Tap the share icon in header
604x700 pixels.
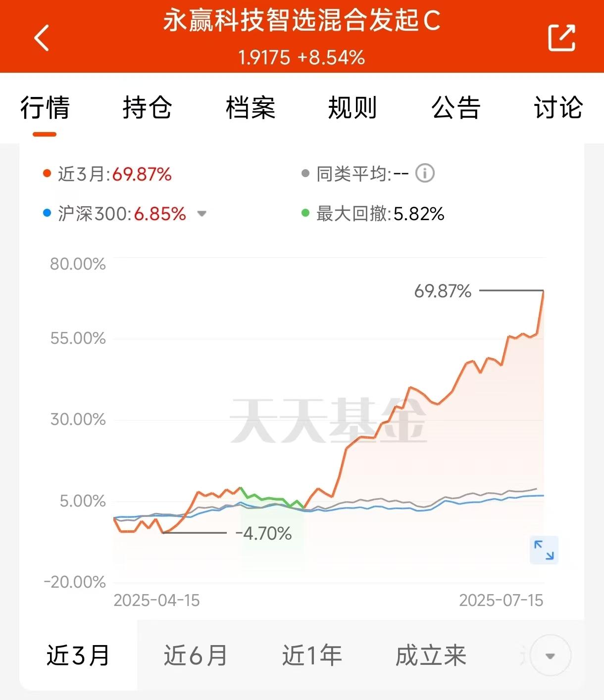(x=562, y=38)
